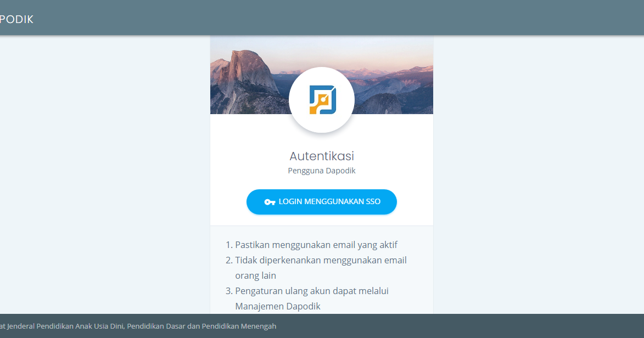Screen dimensions: 644x338
Task: Click the 'orang lain' line of text
Action: point(255,275)
